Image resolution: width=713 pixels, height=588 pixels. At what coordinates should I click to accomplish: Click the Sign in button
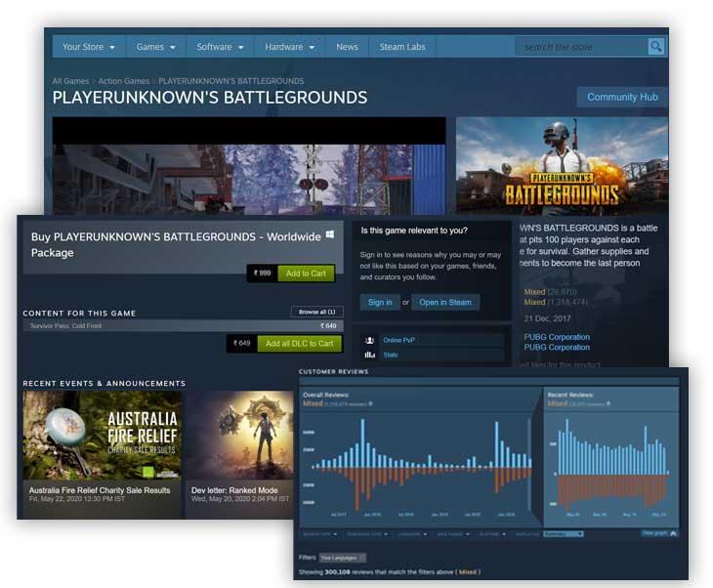click(x=380, y=302)
